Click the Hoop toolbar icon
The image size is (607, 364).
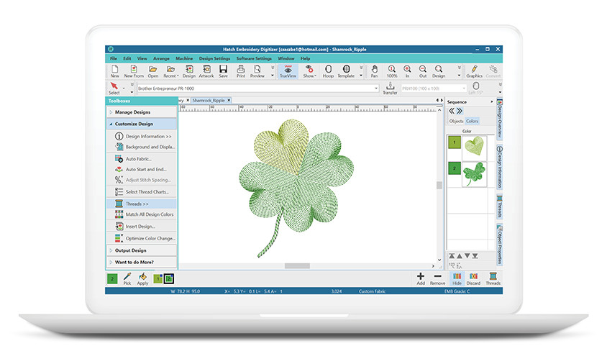pos(328,71)
